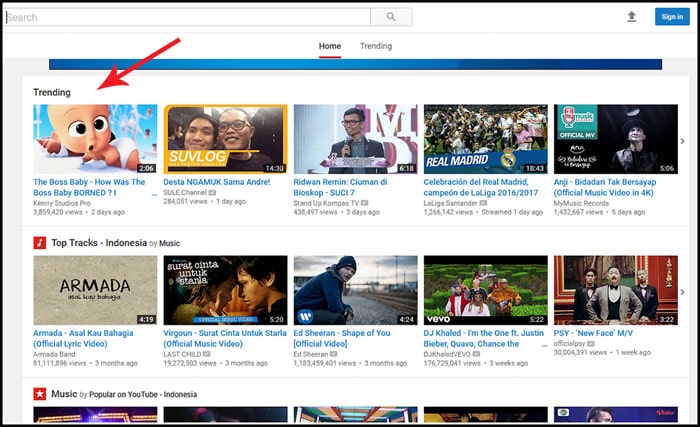
Task: Open the Ridwan Remin video thumbnail
Action: click(355, 139)
